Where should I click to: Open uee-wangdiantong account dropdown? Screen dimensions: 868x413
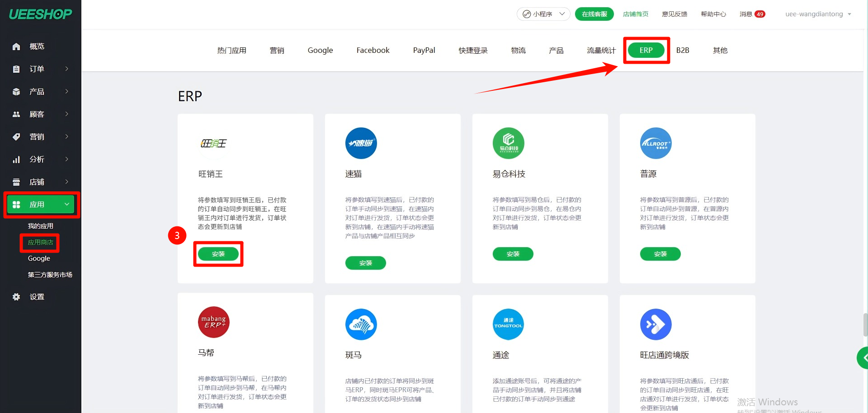pos(818,14)
